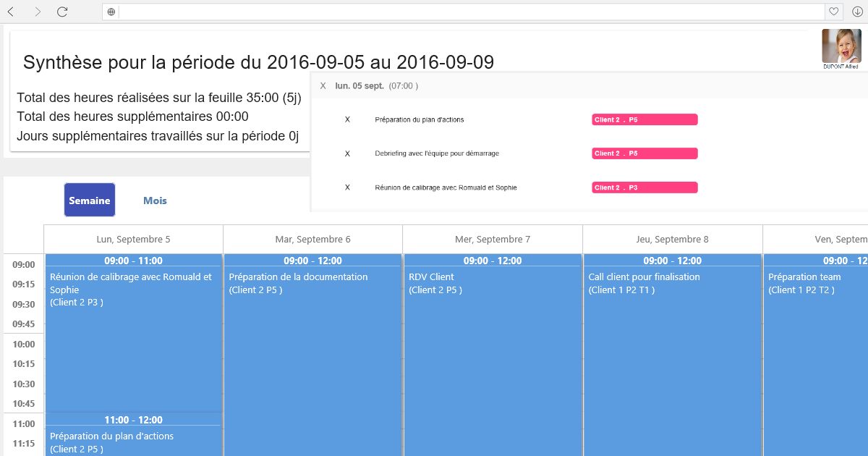Screen dimensions: 868x456
Task: Click the 09:00 time slot label
Action: tap(24, 265)
